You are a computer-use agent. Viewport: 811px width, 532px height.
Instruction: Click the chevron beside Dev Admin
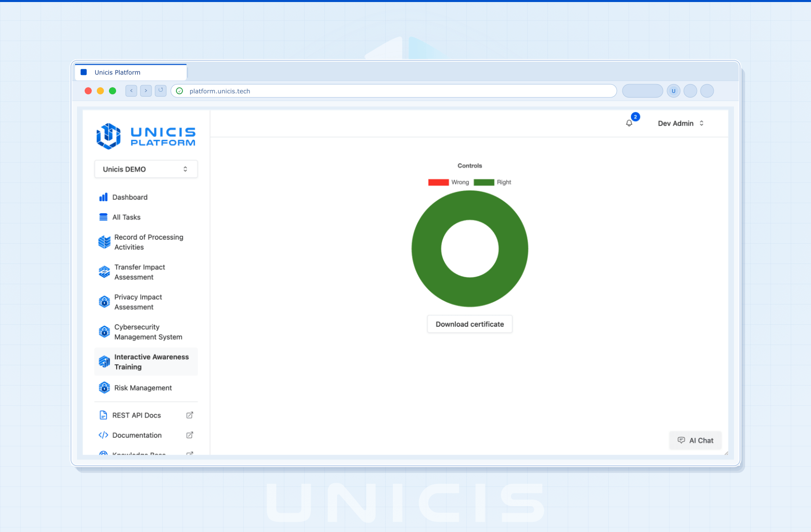pyautogui.click(x=702, y=123)
